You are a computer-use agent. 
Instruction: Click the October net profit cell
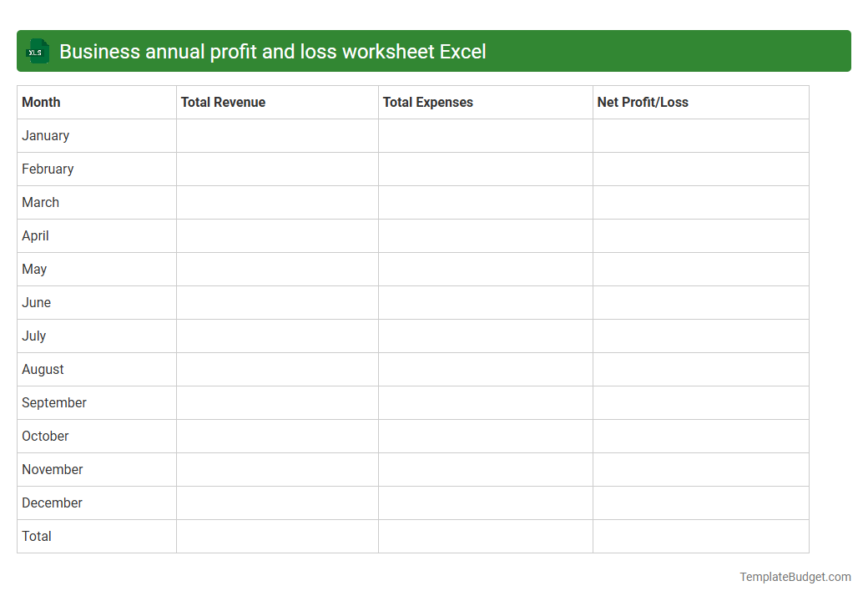coord(700,436)
